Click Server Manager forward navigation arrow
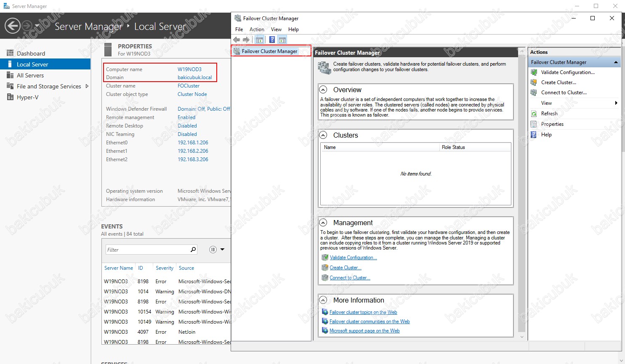The width and height of the screenshot is (625, 364). [x=27, y=26]
